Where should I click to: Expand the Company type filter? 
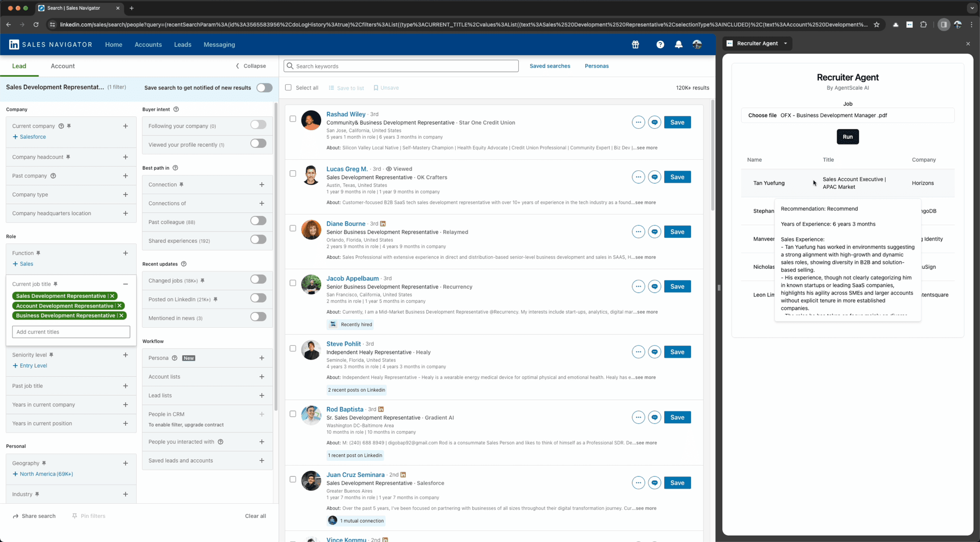point(125,195)
